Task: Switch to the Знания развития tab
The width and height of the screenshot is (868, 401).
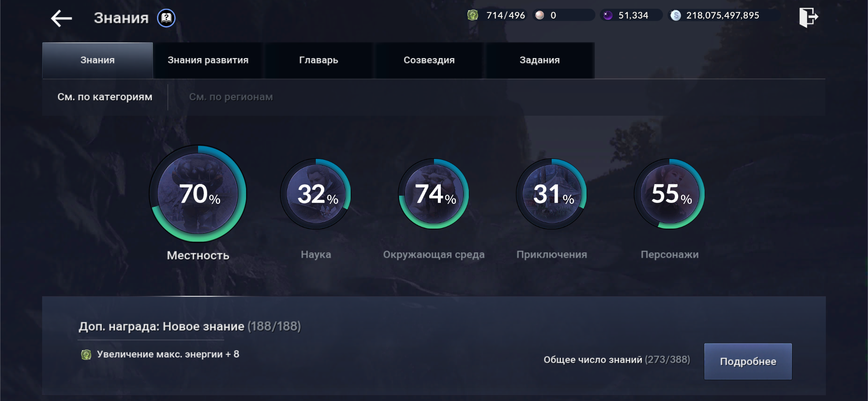Action: pyautogui.click(x=208, y=61)
